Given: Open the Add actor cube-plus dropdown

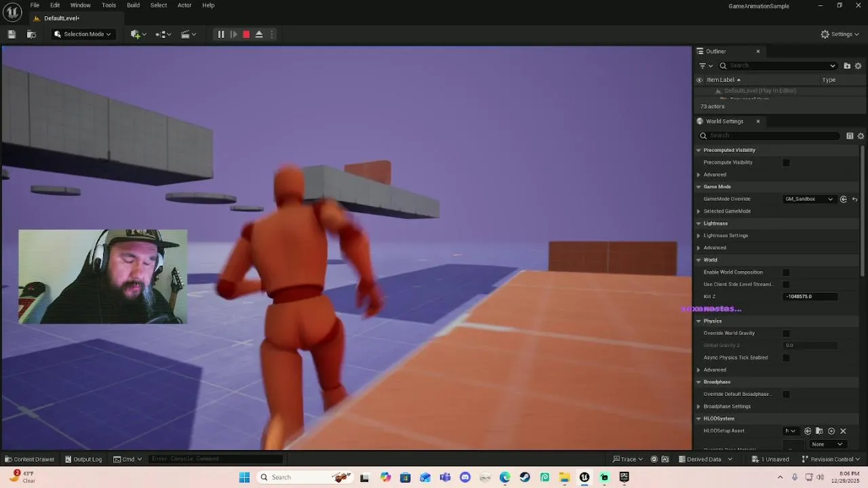Looking at the screenshot, I should point(138,34).
